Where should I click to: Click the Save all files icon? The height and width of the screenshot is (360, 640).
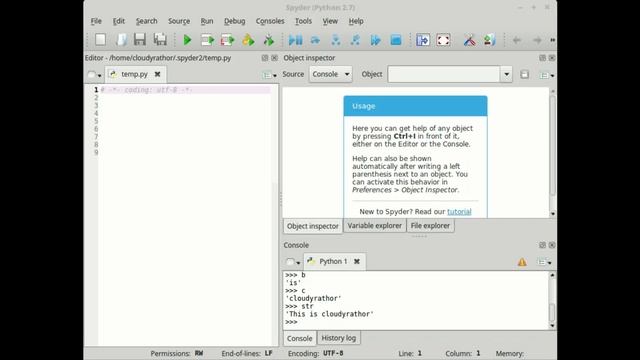160,40
